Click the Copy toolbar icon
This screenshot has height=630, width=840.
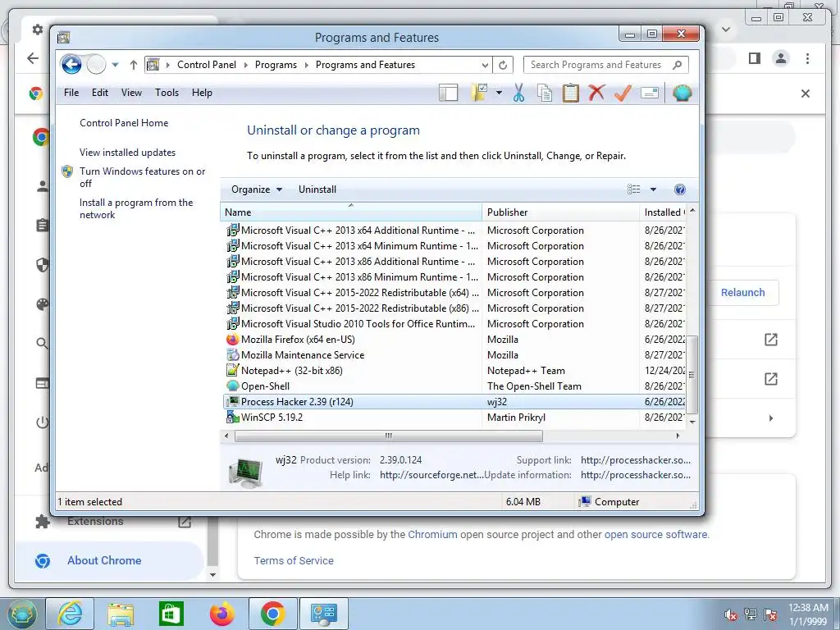[x=545, y=93]
